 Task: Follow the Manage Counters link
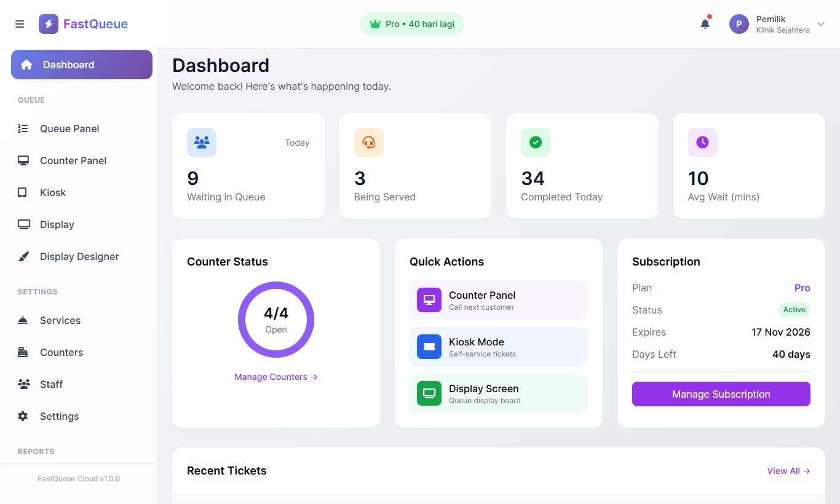pyautogui.click(x=276, y=377)
